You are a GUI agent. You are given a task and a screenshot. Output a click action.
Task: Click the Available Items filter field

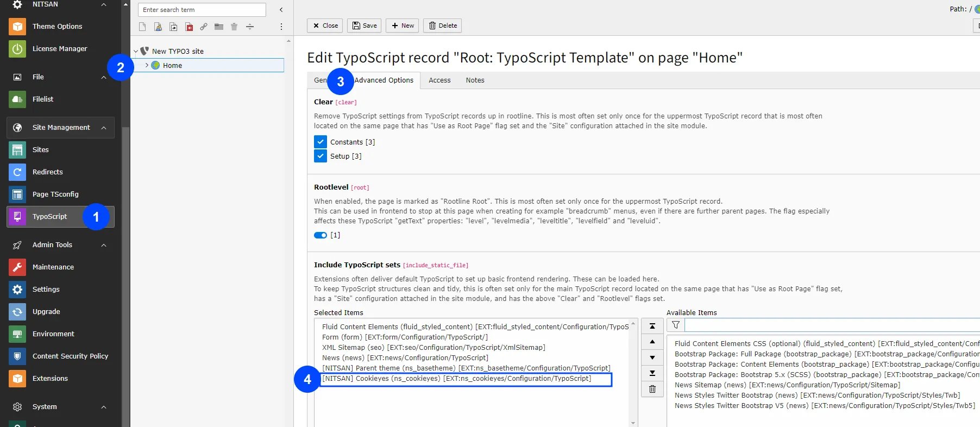(832, 325)
